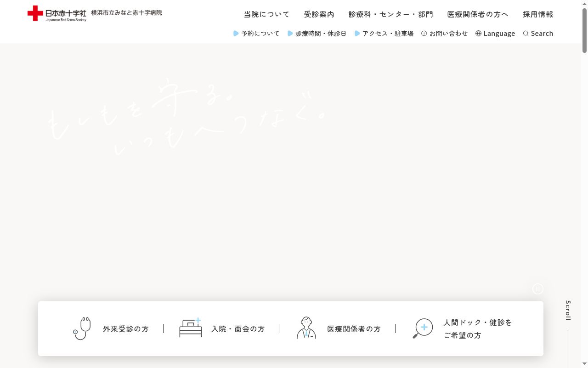Open 医療関係者の方へ menu
Image resolution: width=588 pixels, height=368 pixels.
pyautogui.click(x=478, y=14)
